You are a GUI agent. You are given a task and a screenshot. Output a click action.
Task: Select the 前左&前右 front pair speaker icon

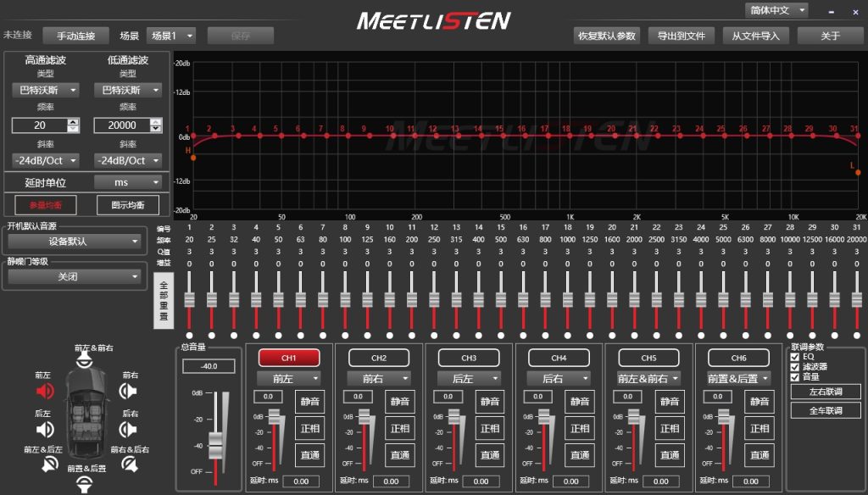click(x=84, y=361)
